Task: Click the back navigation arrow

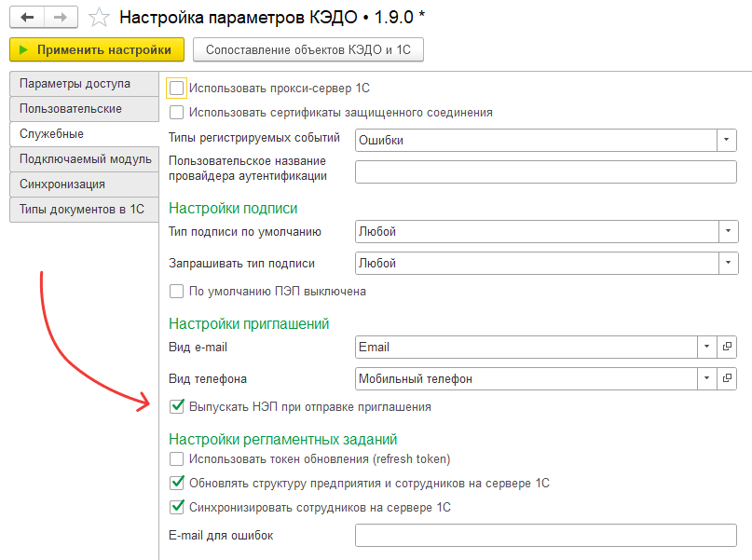Action: pos(27,18)
